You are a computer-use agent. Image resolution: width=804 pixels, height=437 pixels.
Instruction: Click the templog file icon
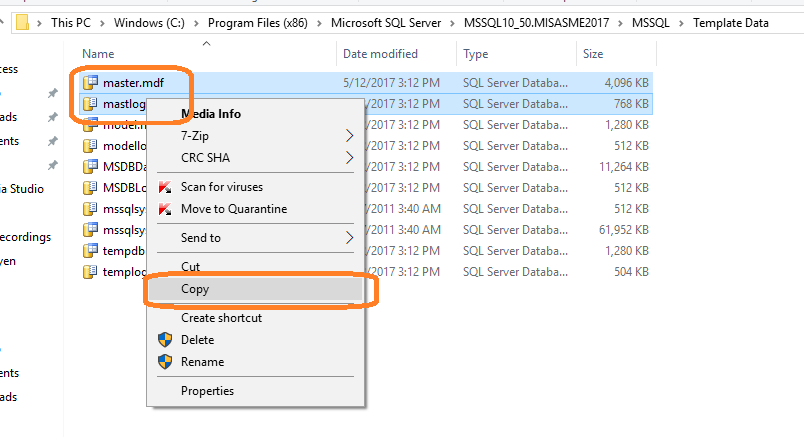[90, 271]
